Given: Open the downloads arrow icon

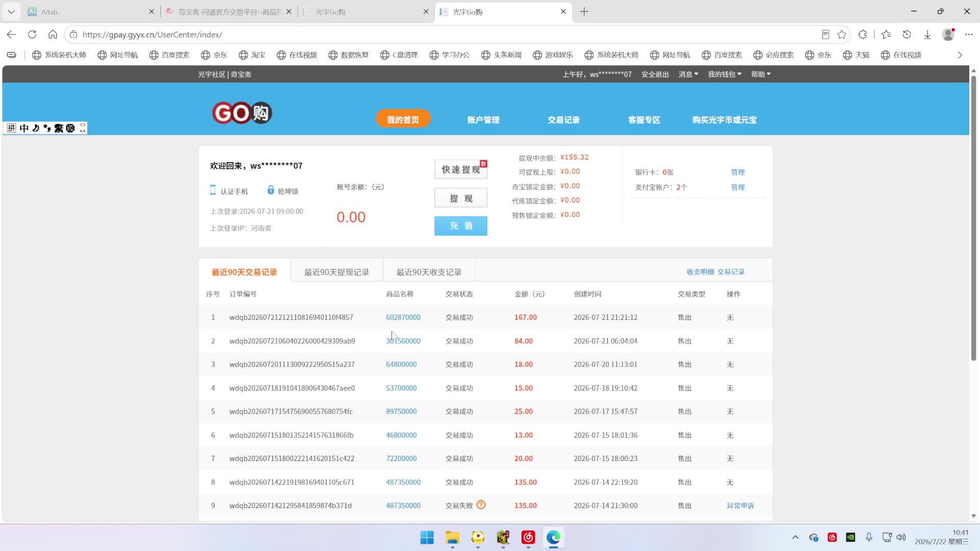Looking at the screenshot, I should point(927,34).
